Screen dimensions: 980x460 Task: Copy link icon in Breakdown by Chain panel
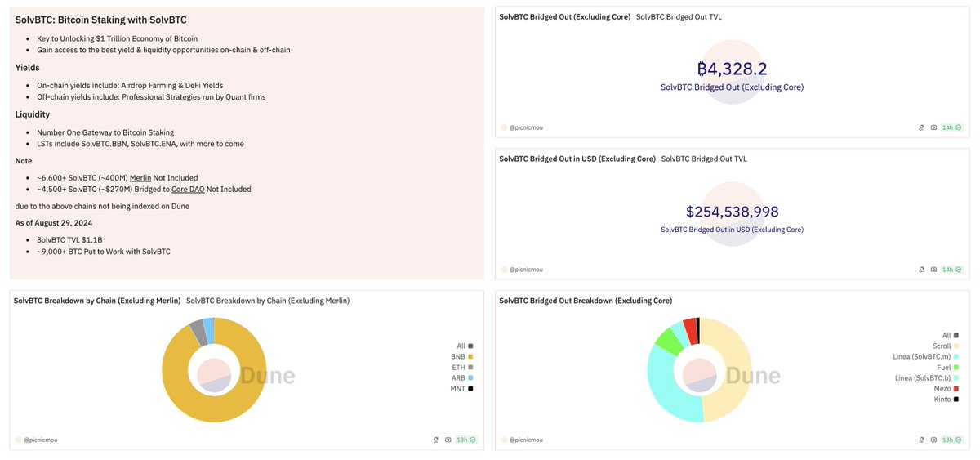click(x=435, y=440)
